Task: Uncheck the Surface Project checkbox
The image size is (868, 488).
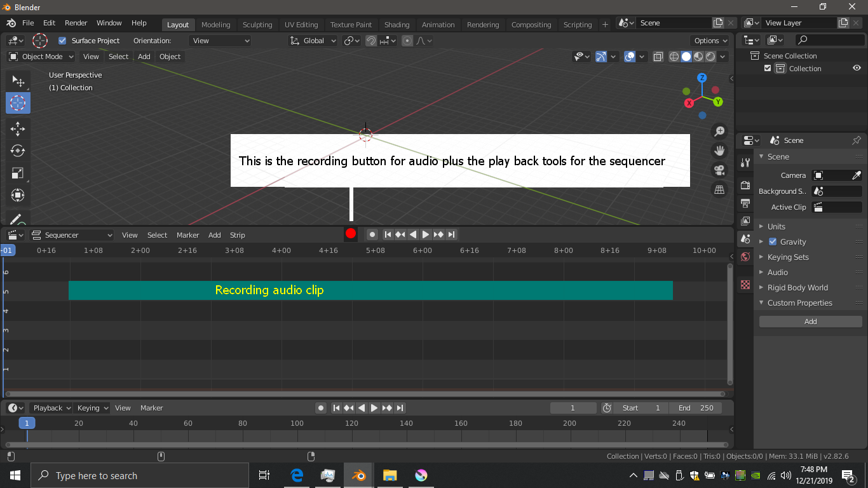Action: pyautogui.click(x=62, y=41)
